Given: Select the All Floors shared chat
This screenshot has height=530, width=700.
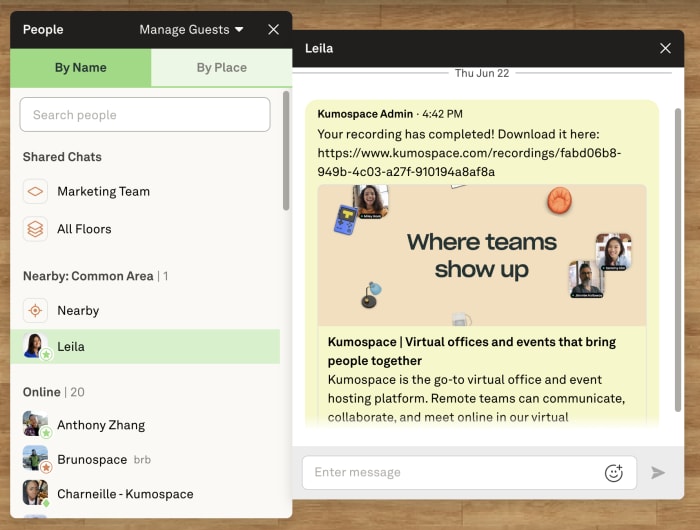Looking at the screenshot, I should [145, 229].
